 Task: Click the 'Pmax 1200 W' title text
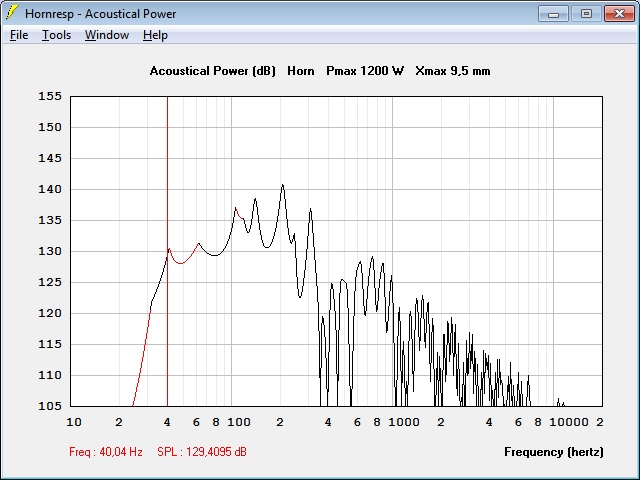(x=365, y=71)
